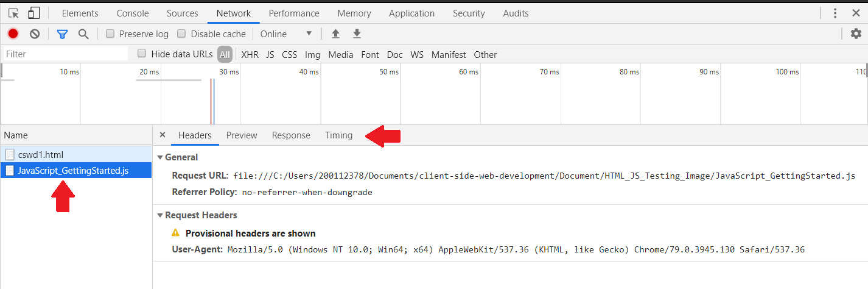Select the Headers detail tab
The width and height of the screenshot is (868, 289).
[x=195, y=135]
